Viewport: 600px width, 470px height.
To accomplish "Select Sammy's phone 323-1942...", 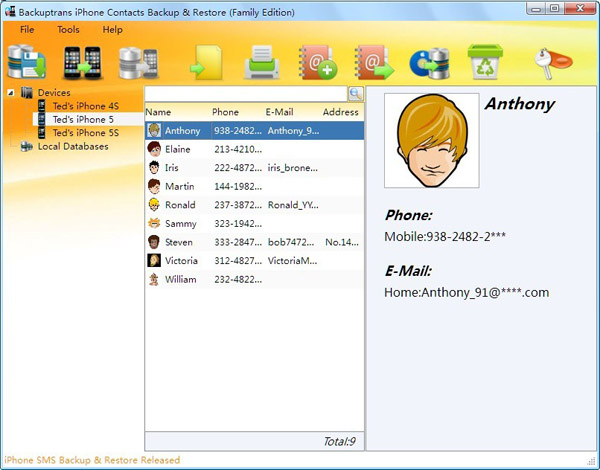I will coord(238,224).
